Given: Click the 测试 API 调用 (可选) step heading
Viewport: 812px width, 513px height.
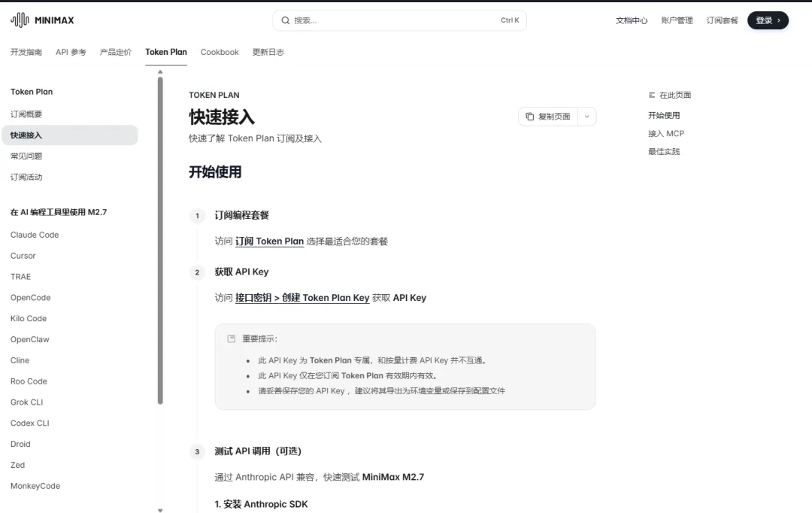Looking at the screenshot, I should [x=258, y=451].
